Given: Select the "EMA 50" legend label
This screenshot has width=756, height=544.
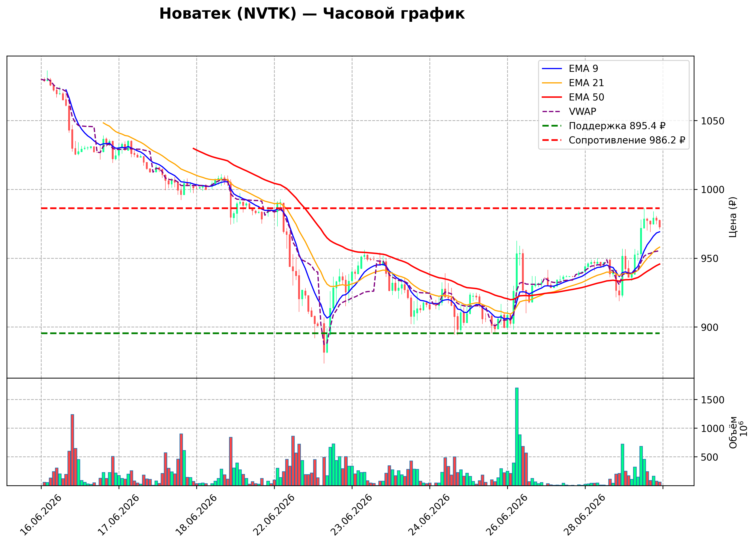Looking at the screenshot, I should tap(586, 97).
